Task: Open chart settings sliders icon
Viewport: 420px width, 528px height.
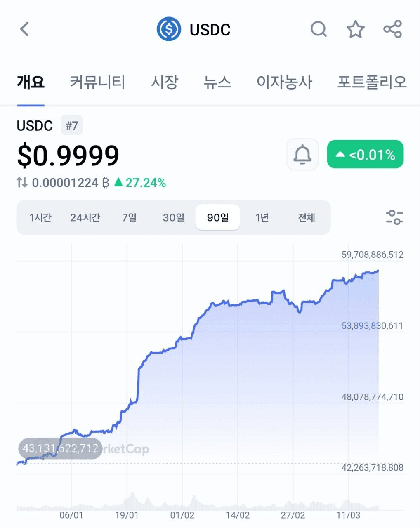Action: [x=394, y=217]
